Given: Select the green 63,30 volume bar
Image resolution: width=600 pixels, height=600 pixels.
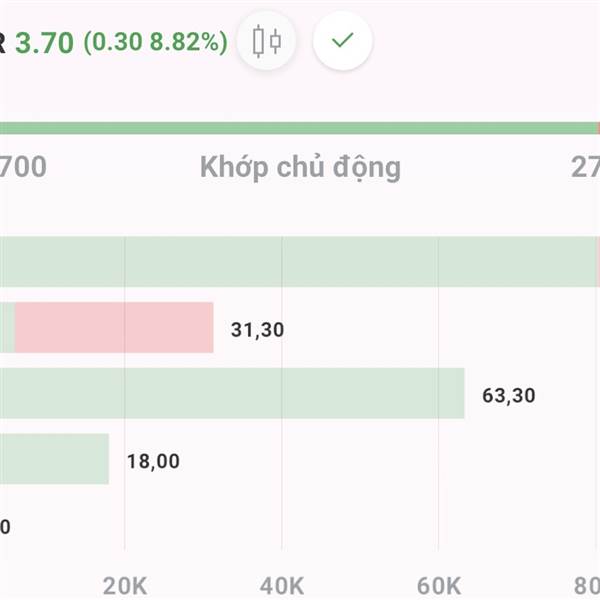Looking at the screenshot, I should point(232,393).
